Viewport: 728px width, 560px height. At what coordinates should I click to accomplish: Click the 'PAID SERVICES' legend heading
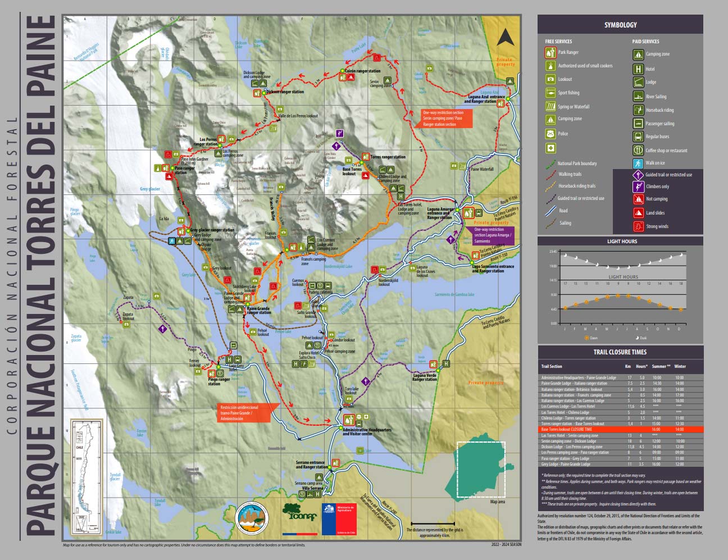coord(645,42)
